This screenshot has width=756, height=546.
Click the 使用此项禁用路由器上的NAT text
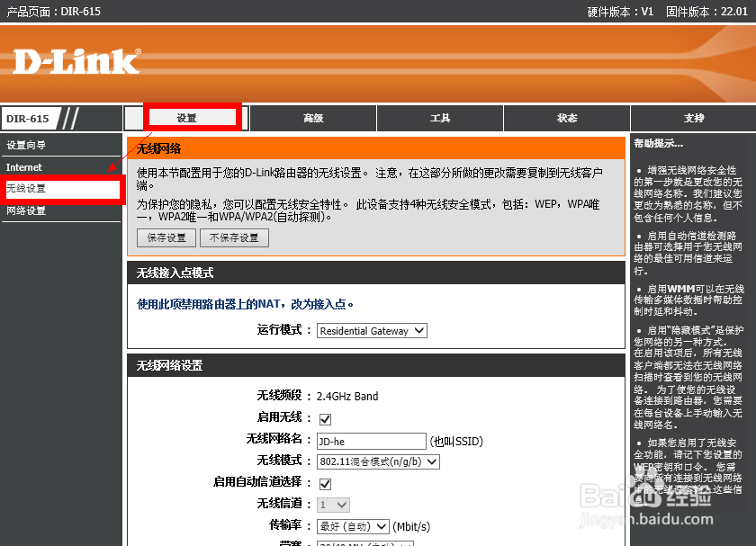245,304
